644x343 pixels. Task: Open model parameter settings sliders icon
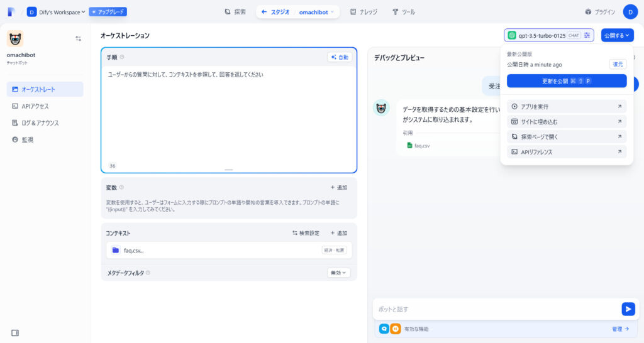pyautogui.click(x=587, y=35)
